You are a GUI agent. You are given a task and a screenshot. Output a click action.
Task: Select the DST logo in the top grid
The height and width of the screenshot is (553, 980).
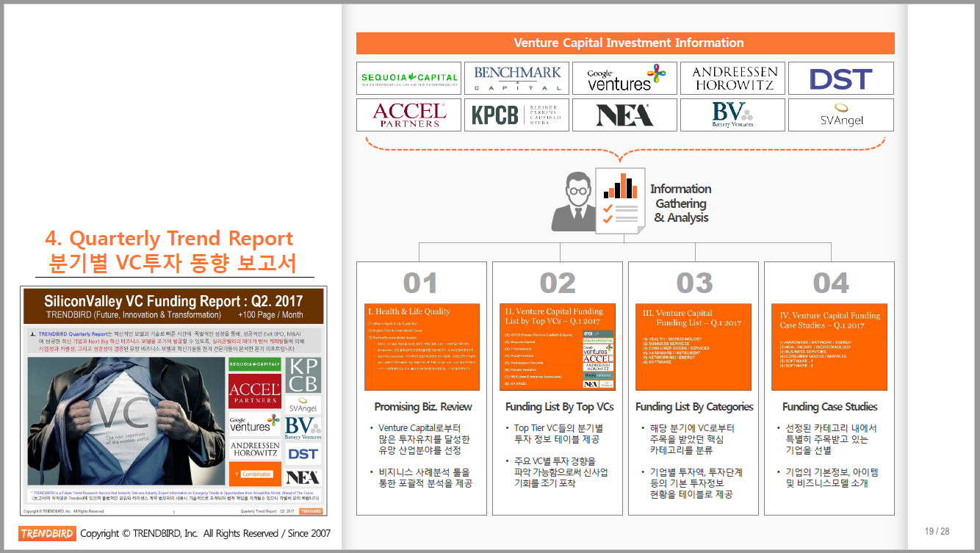pyautogui.click(x=841, y=78)
